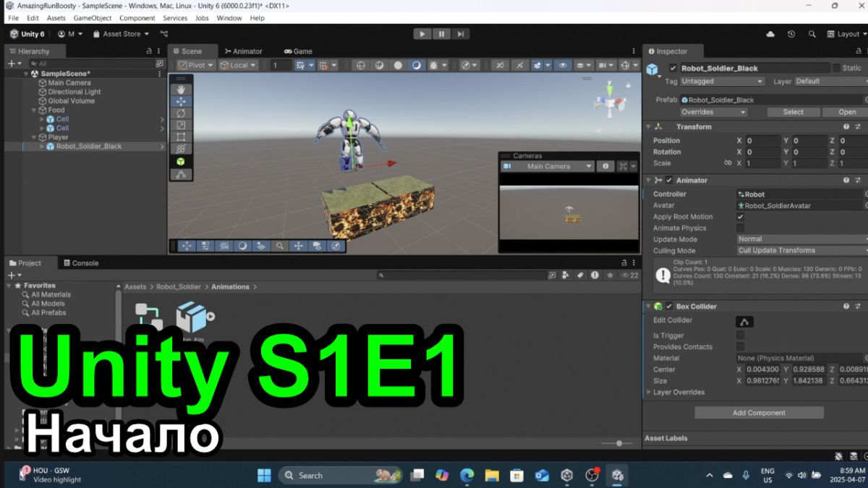Screen dimensions: 868x488
Task: Click the prefab Select button
Action: coord(793,112)
